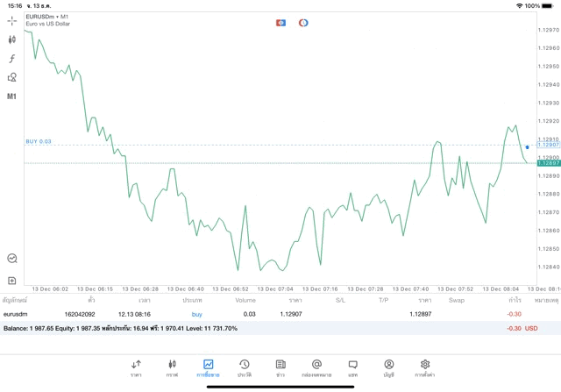
Task: Open the ประวัติ history tab
Action: [245, 367]
